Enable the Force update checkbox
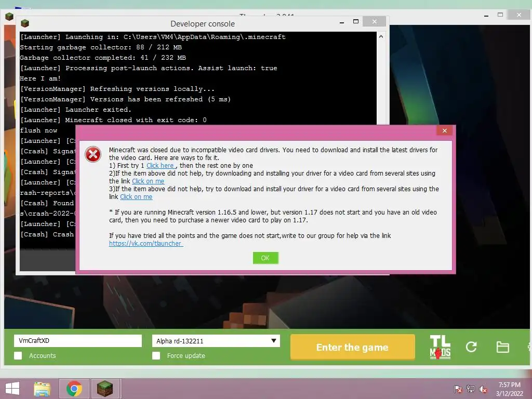532x399 pixels. [156, 355]
